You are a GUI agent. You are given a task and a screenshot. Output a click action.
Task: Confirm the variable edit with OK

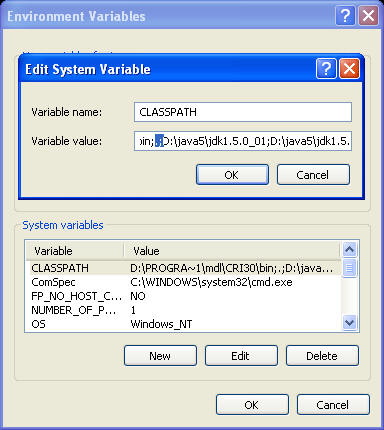point(232,175)
